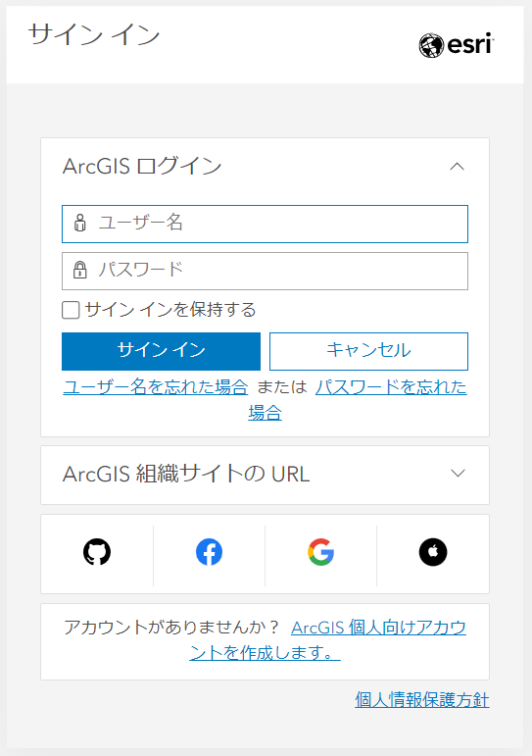This screenshot has width=532, height=756.
Task: Open the ArcGIS 組織サイトの URL panel header
Action: 266,475
